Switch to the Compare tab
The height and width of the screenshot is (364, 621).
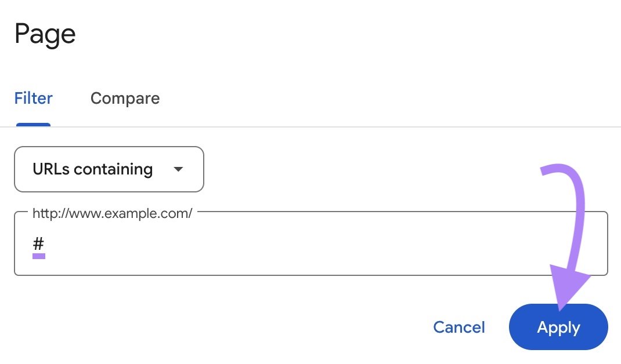pyautogui.click(x=125, y=99)
